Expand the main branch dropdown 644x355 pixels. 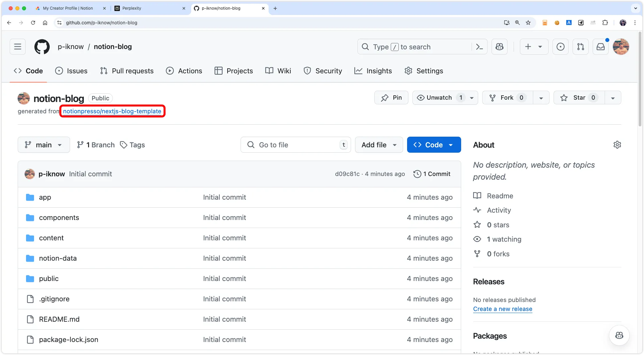pos(44,145)
